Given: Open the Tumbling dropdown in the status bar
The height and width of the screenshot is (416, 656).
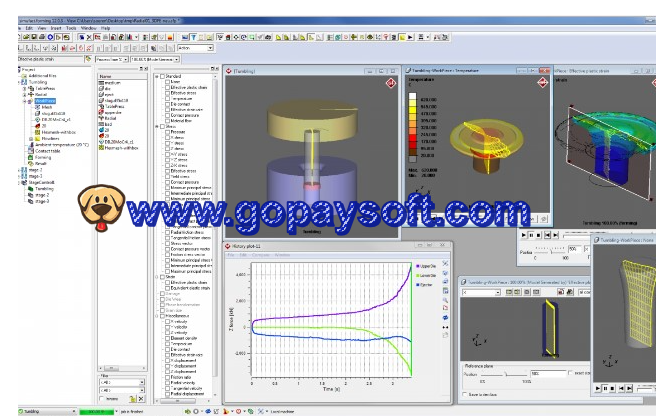Looking at the screenshot, I should [x=47, y=411].
